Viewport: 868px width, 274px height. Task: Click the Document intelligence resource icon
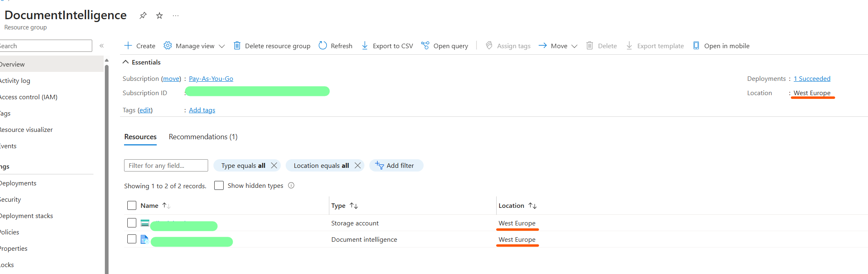[x=144, y=239]
